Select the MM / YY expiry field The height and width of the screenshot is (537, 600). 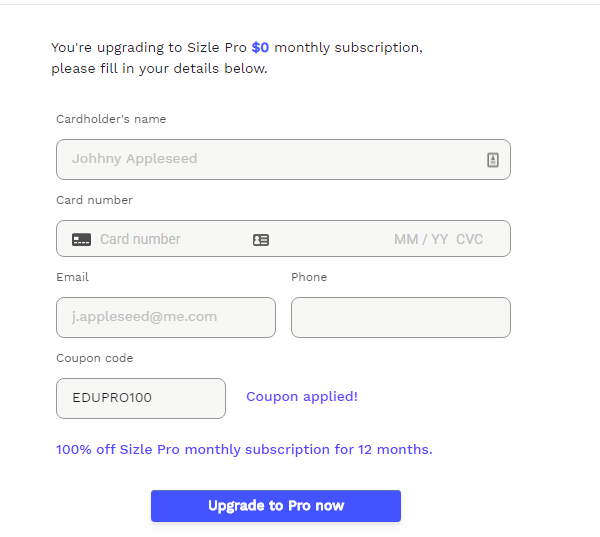[x=421, y=240]
